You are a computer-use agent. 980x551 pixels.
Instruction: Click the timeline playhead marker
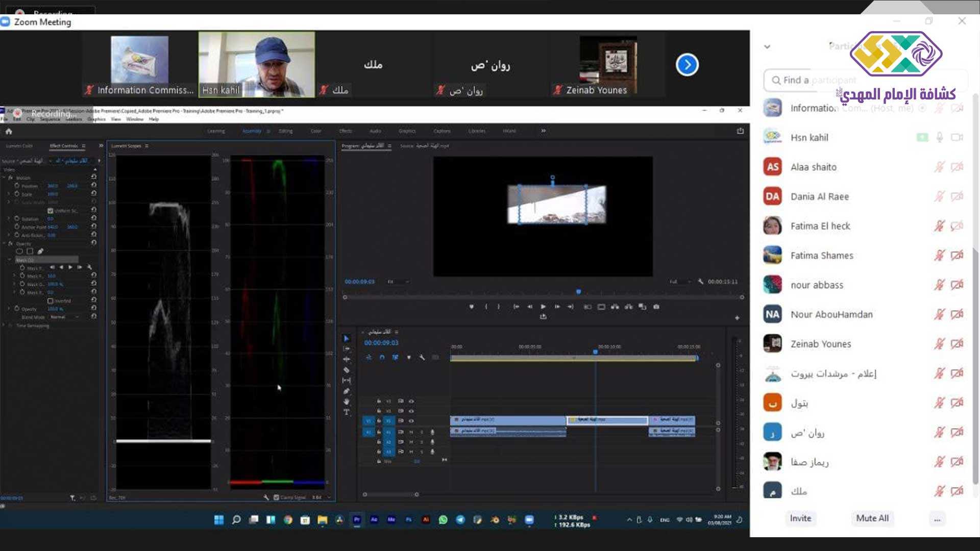point(595,352)
